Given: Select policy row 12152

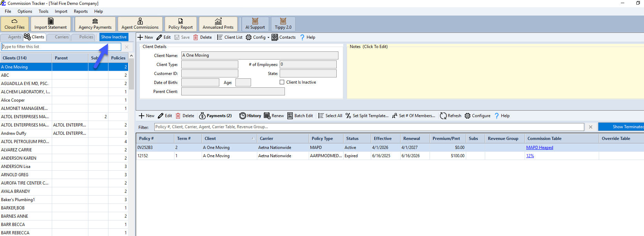Looking at the screenshot, I should click(x=390, y=156).
